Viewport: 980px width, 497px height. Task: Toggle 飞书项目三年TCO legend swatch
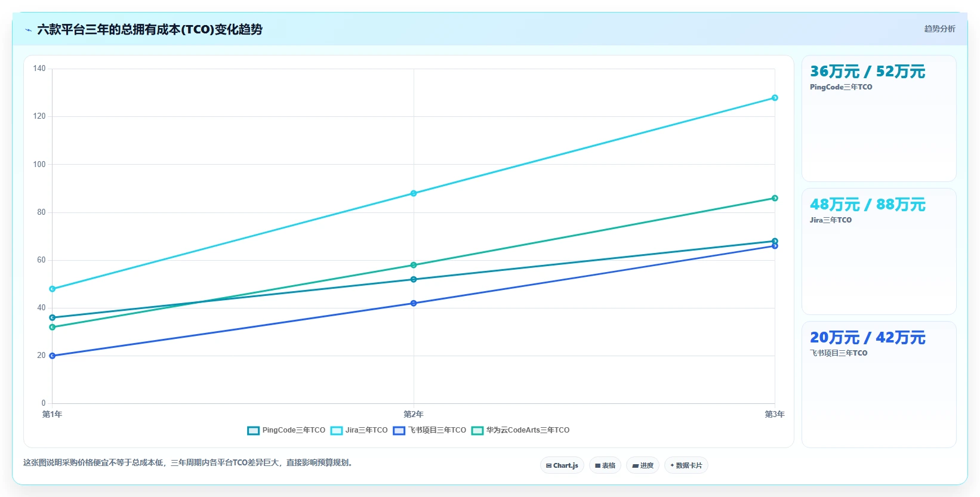pyautogui.click(x=399, y=431)
